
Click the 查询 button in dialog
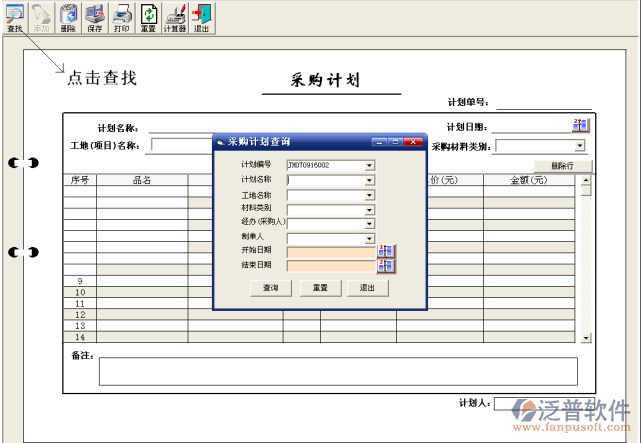[271, 288]
